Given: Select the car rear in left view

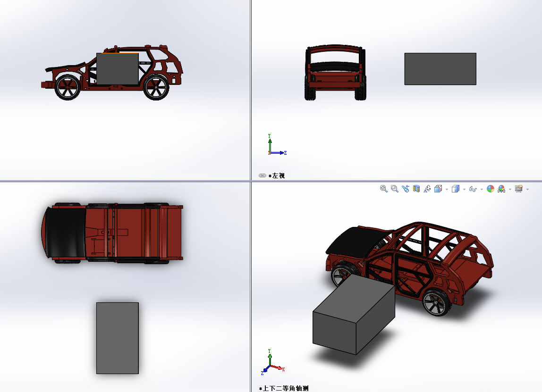Looking at the screenshot, I should 335,73.
